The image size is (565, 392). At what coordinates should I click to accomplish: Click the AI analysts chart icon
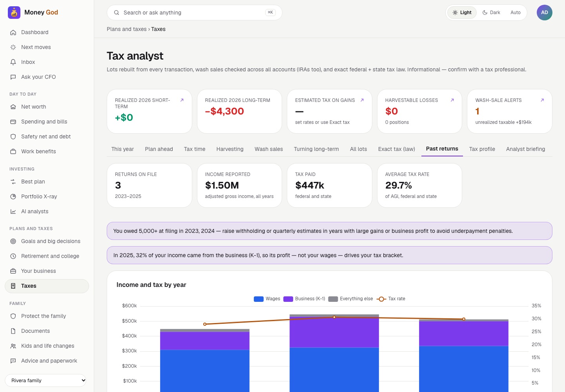tap(13, 211)
